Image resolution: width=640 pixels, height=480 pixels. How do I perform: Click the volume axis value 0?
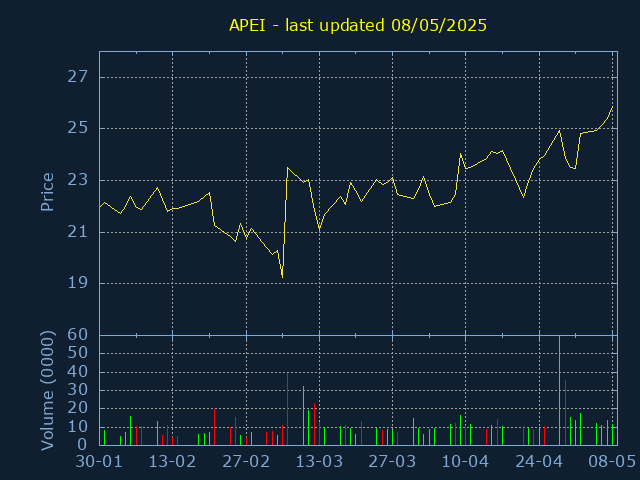point(83,444)
